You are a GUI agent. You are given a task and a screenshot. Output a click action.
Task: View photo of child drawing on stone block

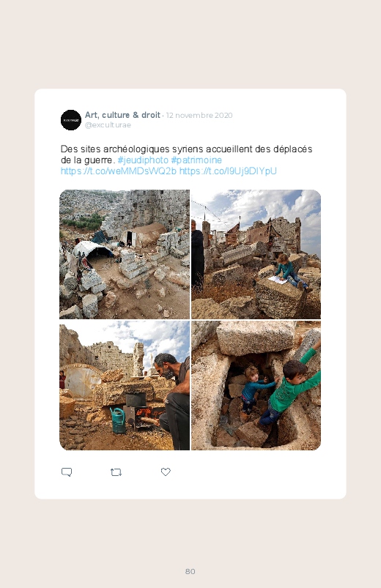point(256,254)
